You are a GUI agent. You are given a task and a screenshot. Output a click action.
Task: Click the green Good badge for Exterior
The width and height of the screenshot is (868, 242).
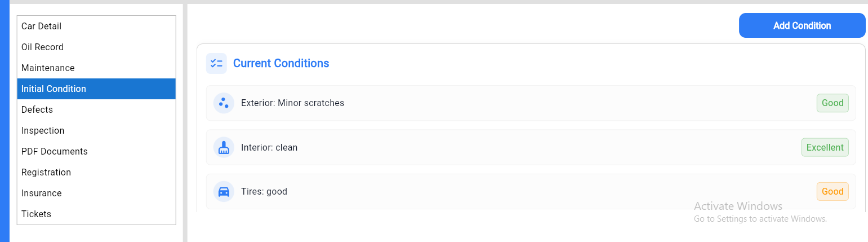[x=832, y=103]
